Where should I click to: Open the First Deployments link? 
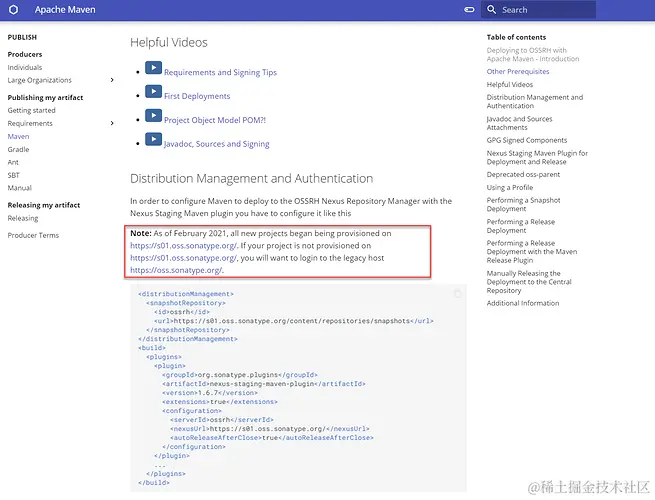(x=197, y=96)
